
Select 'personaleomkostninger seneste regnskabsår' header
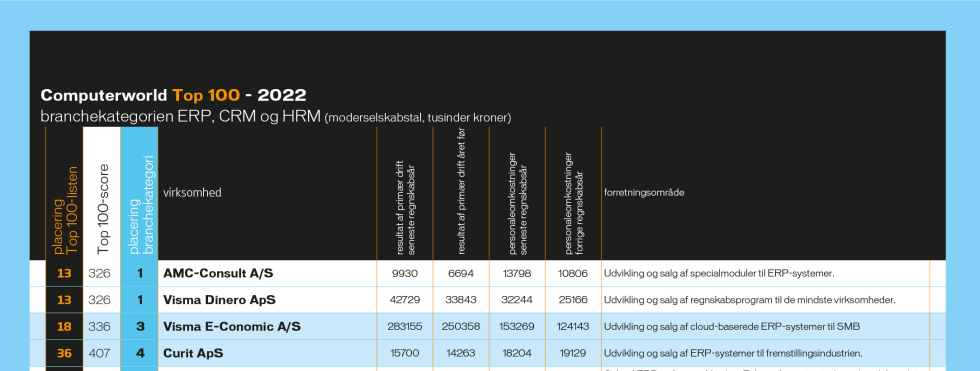pyautogui.click(x=518, y=203)
